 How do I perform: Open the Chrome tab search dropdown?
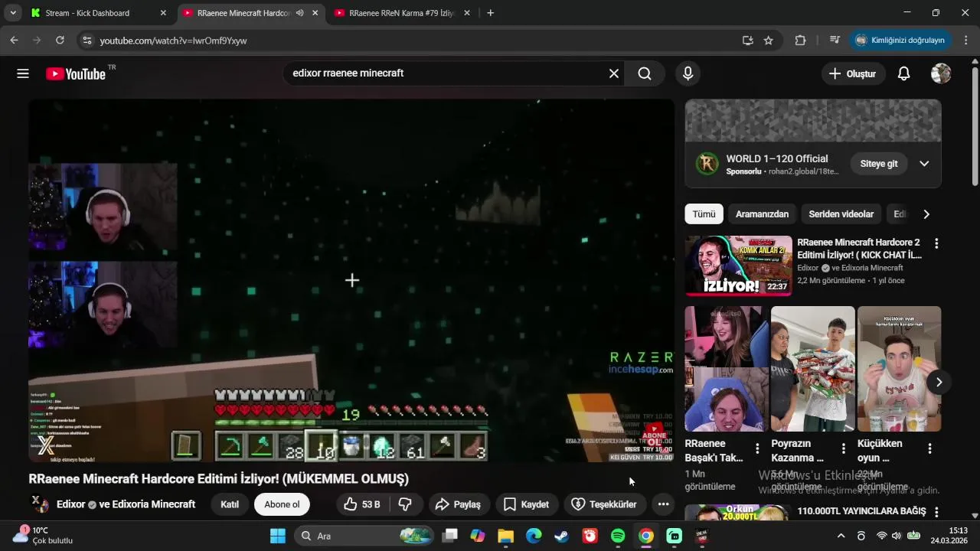pos(13,13)
